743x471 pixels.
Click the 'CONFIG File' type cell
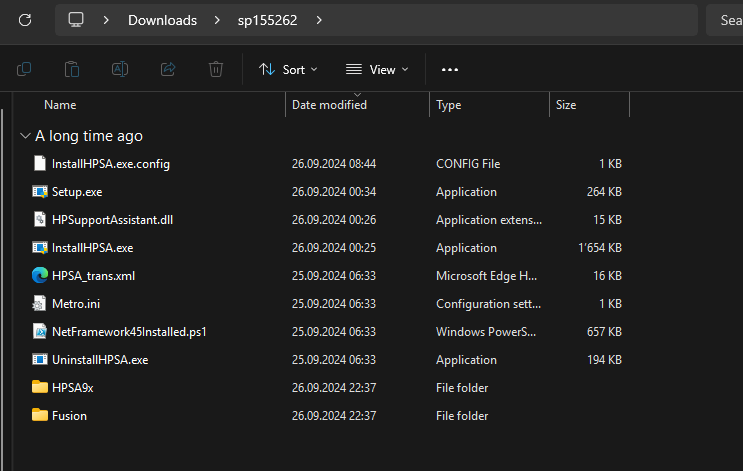point(468,164)
